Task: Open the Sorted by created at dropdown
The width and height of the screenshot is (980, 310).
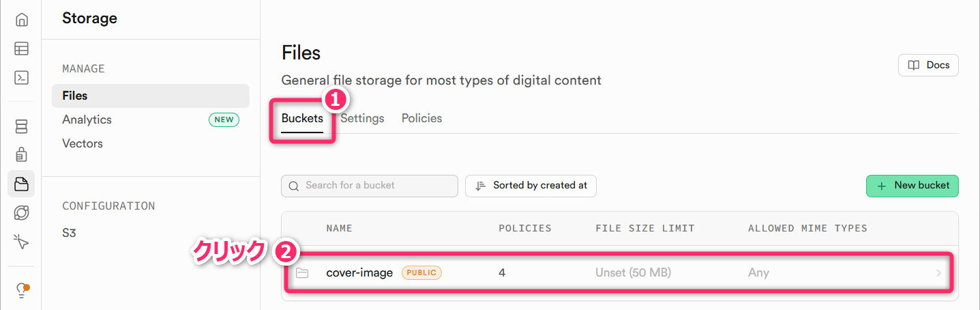Action: (531, 186)
